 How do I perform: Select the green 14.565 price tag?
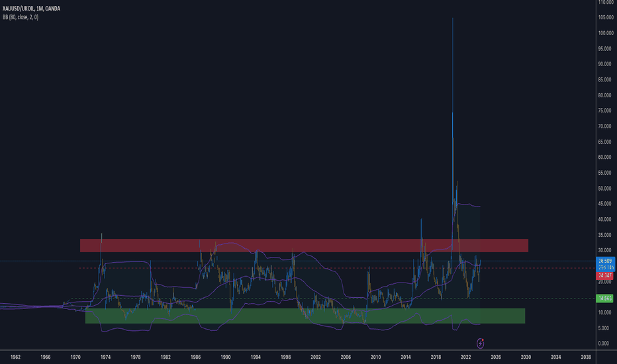605,298
